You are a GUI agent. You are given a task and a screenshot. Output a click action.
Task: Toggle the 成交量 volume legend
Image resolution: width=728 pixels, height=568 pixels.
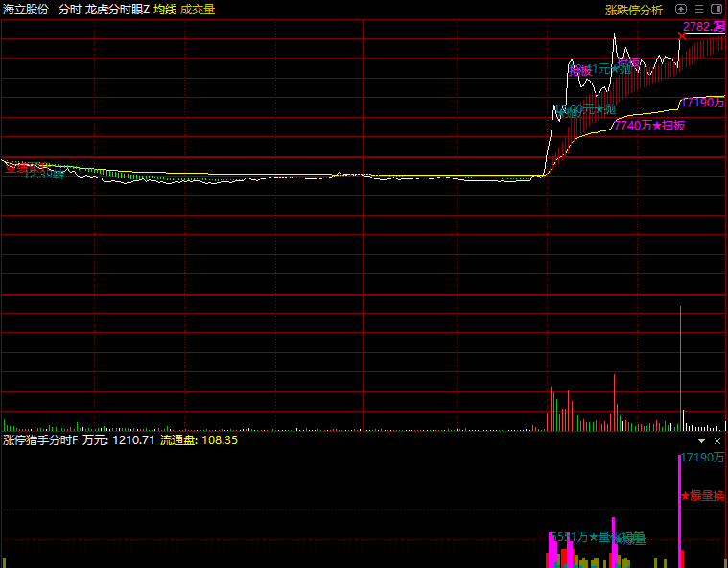[198, 10]
